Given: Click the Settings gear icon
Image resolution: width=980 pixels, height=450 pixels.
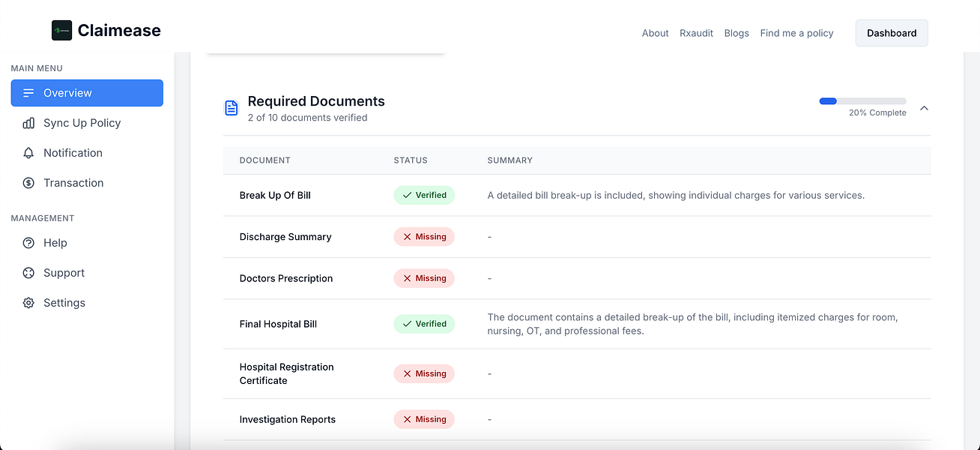Looking at the screenshot, I should tap(28, 303).
